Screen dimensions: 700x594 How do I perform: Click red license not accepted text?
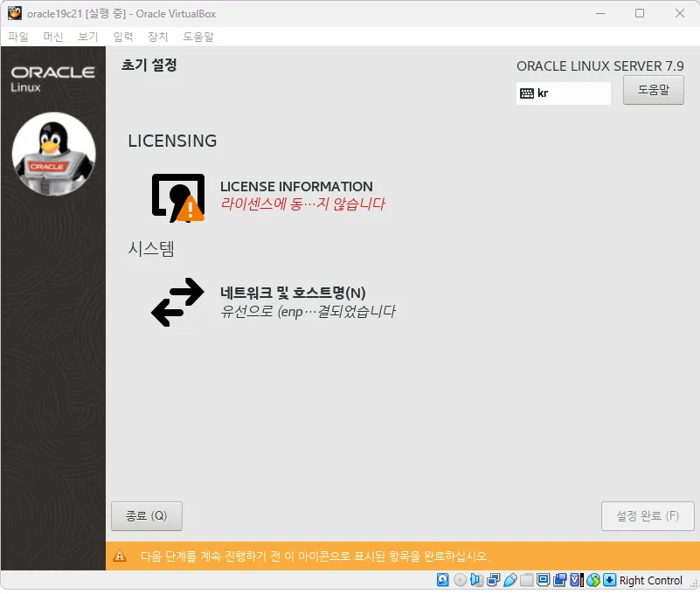302,204
